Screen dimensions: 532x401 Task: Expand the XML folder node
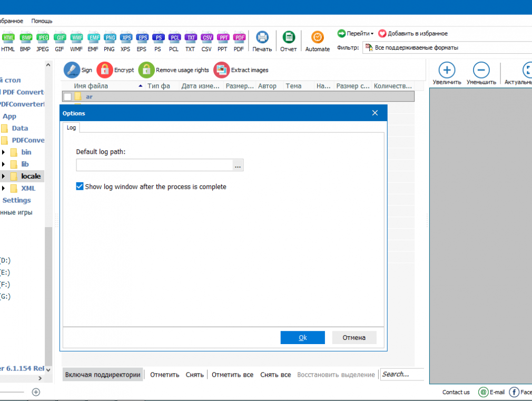point(4,188)
